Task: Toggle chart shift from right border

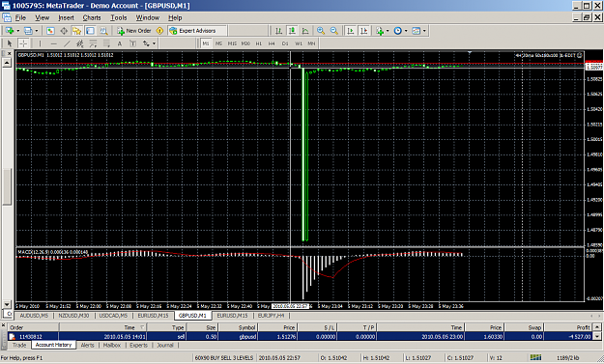Action: 363,31
